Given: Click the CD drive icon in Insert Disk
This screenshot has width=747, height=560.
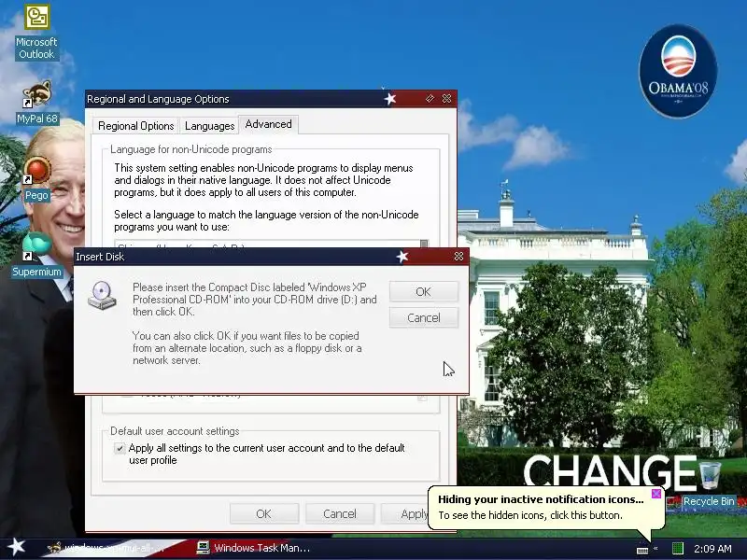Looking at the screenshot, I should point(102,295).
